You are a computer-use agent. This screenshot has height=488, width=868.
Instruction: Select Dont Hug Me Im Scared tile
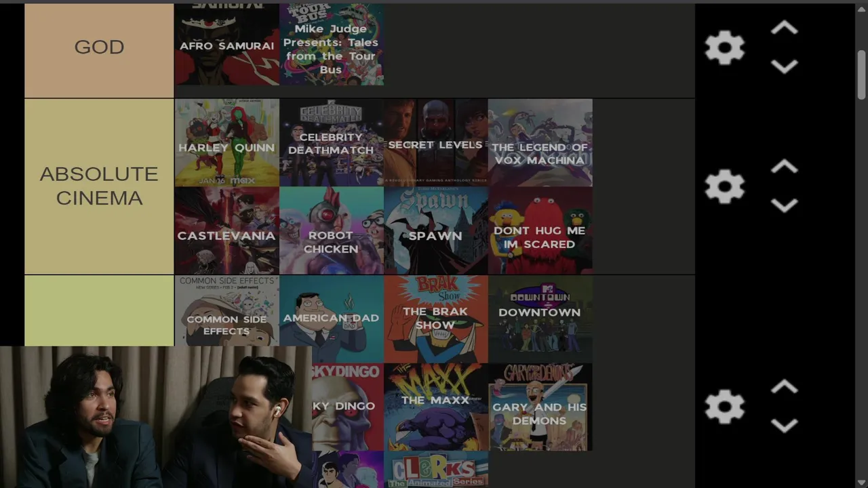[540, 230]
